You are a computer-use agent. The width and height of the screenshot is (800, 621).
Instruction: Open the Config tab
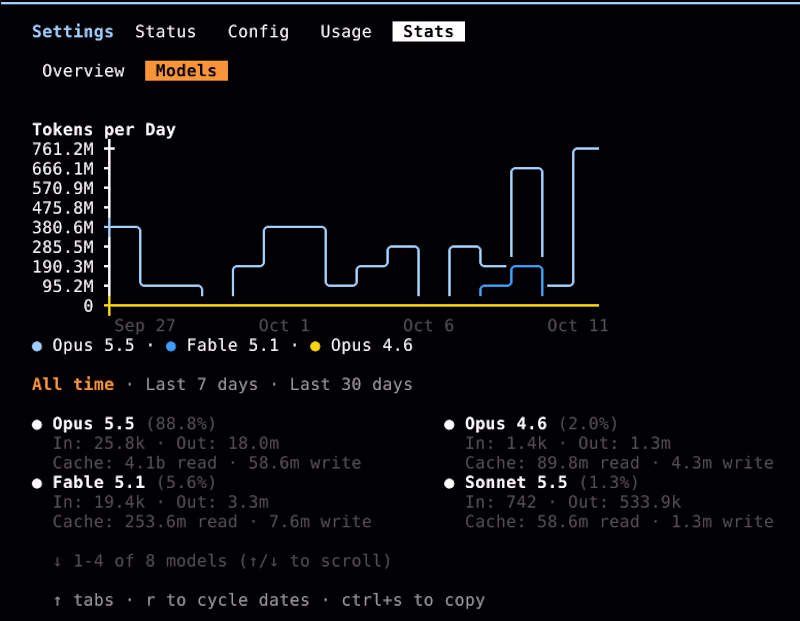[258, 32]
